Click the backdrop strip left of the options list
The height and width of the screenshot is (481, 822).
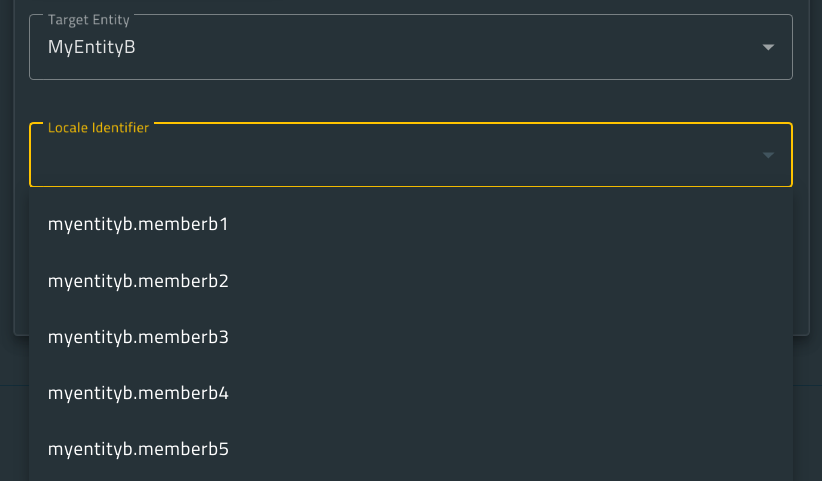pos(21,262)
